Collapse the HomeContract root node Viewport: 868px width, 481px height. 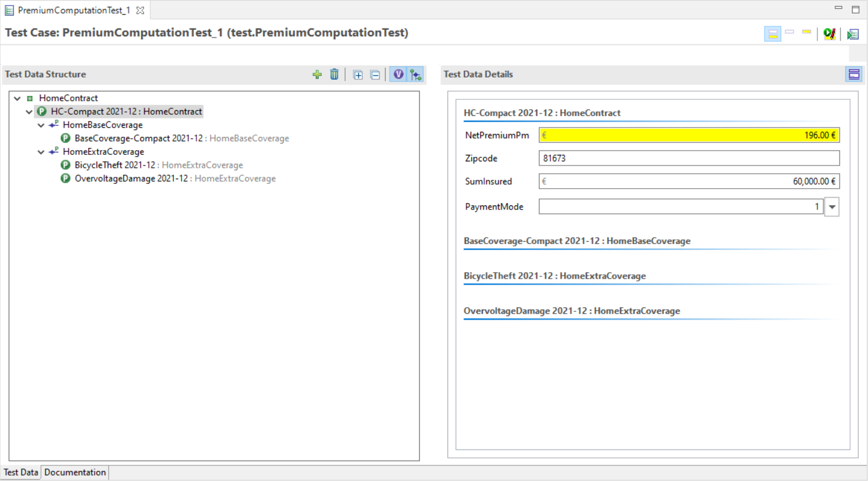[x=16, y=98]
